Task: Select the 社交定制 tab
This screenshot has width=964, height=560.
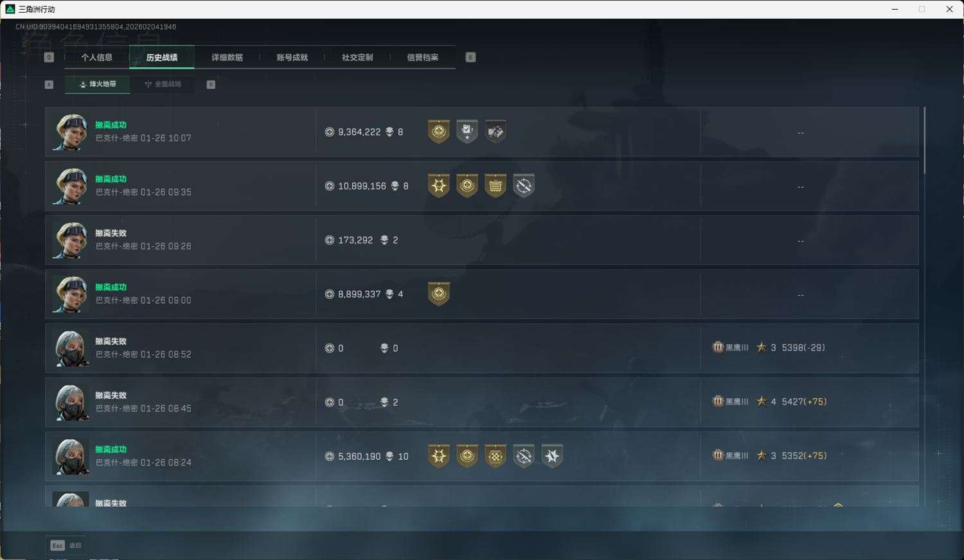Action: click(357, 57)
